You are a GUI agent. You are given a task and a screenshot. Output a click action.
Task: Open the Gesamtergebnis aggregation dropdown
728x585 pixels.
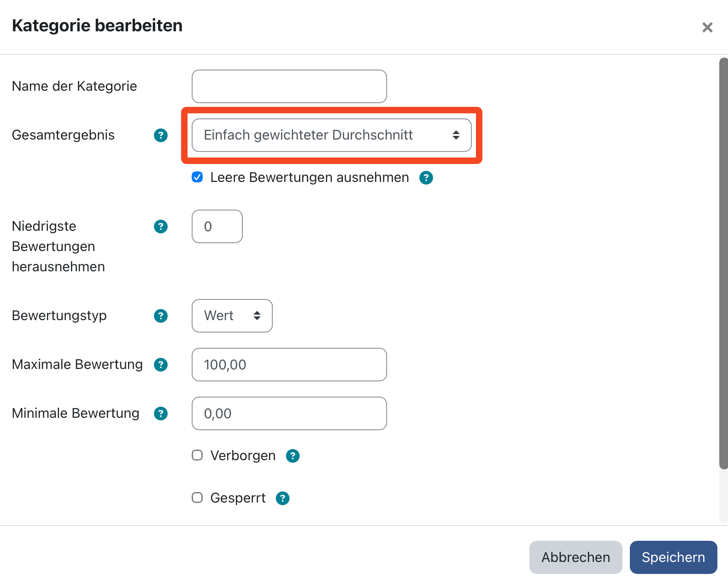331,135
